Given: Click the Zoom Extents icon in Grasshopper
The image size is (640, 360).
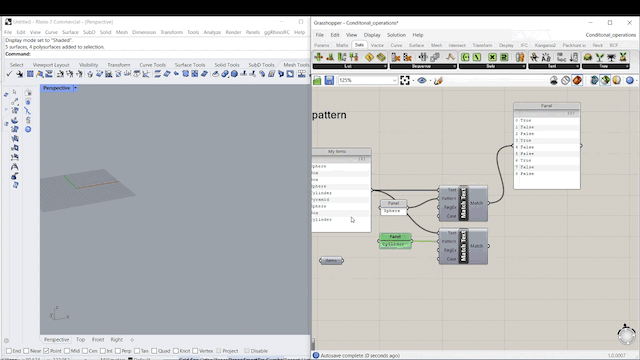Looking at the screenshot, I should point(404,80).
